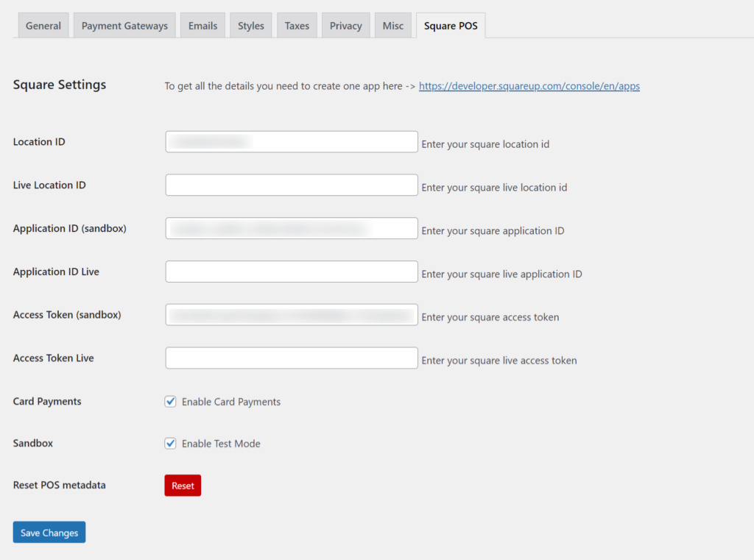
Task: Focus the Live Location ID field
Action: 292,185
